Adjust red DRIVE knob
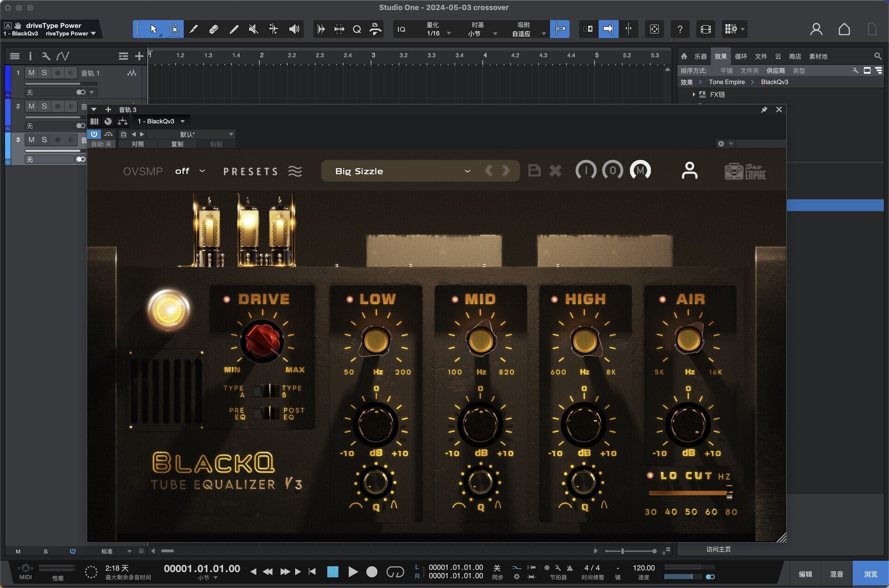Image resolution: width=889 pixels, height=588 pixels. coord(262,342)
